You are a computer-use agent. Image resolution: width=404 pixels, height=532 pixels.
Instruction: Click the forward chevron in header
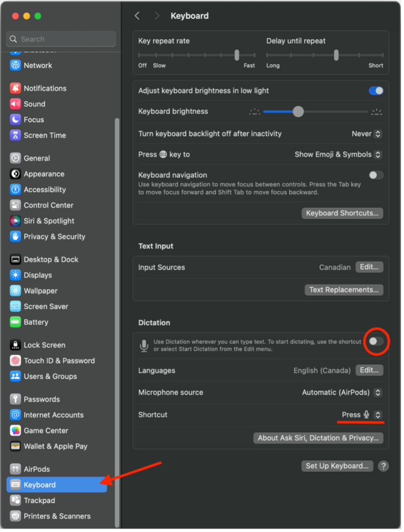158,16
